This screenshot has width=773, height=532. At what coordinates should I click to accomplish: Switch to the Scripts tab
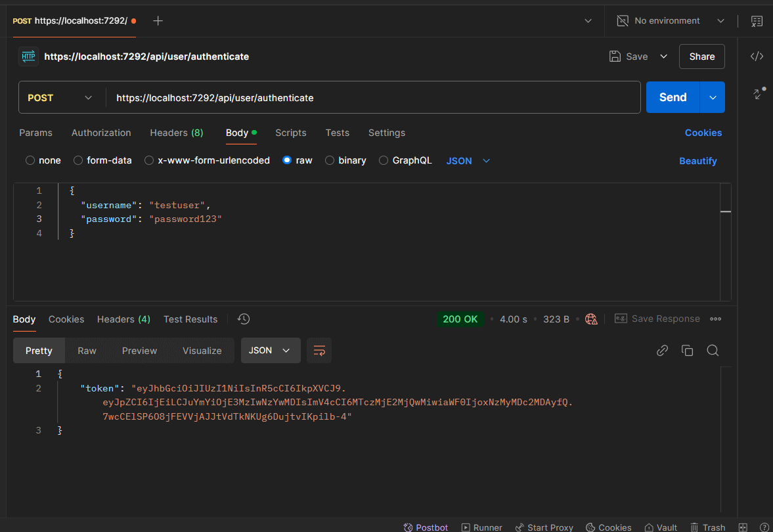[x=291, y=133]
